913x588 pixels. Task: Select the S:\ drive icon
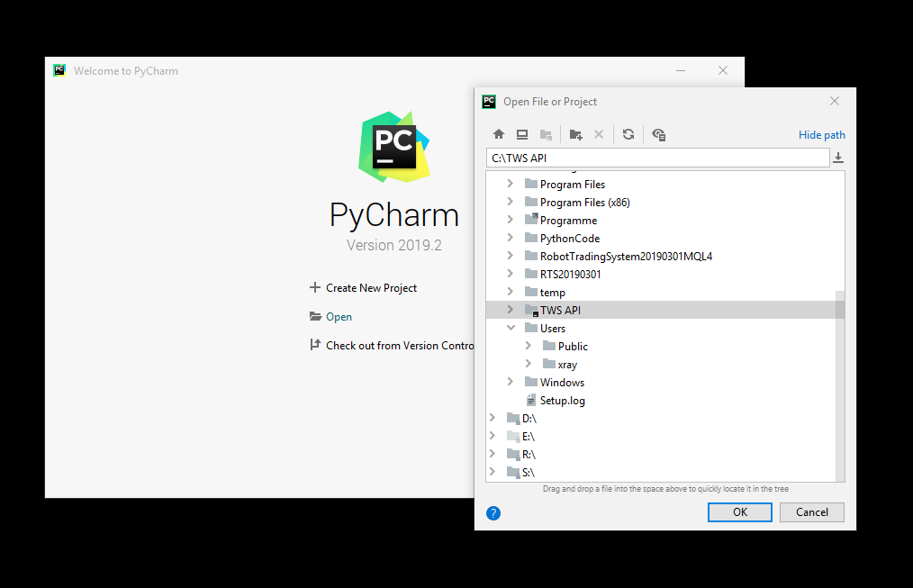coord(513,472)
